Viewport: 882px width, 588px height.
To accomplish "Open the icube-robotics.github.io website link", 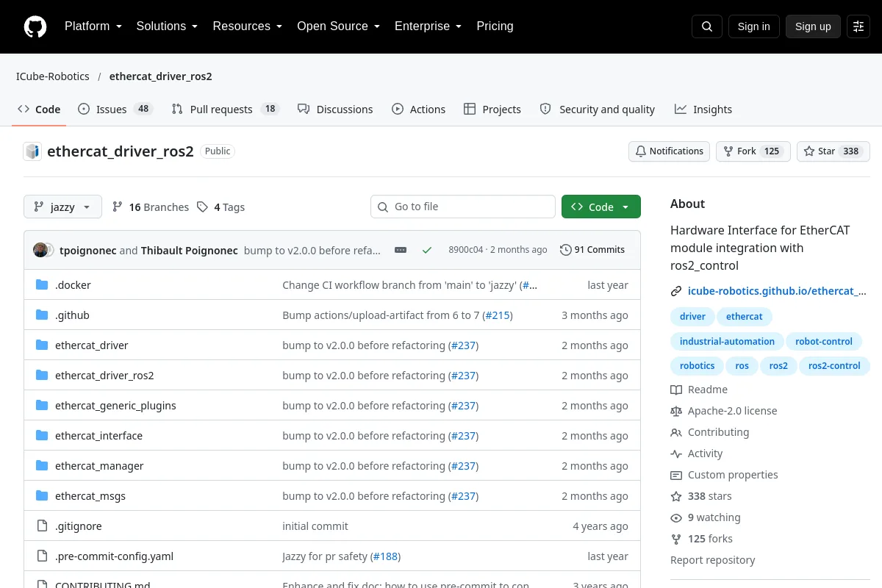I will (x=777, y=291).
